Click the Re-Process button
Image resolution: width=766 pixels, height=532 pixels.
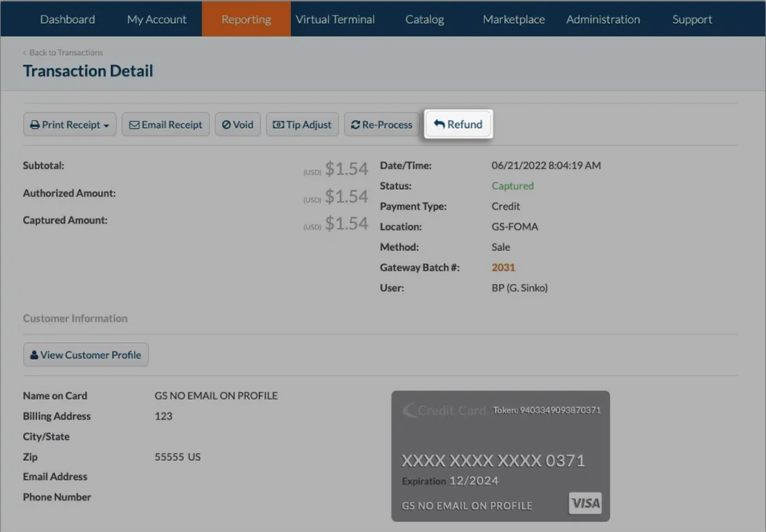point(382,125)
